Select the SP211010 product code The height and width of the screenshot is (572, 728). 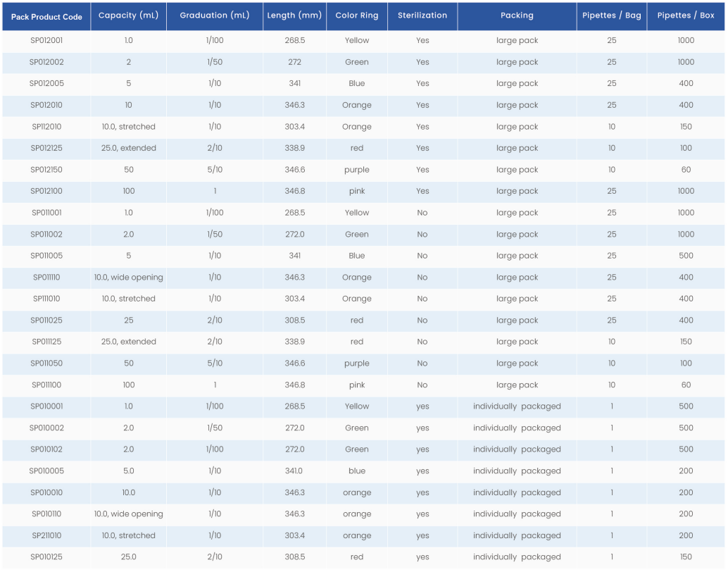coord(46,535)
